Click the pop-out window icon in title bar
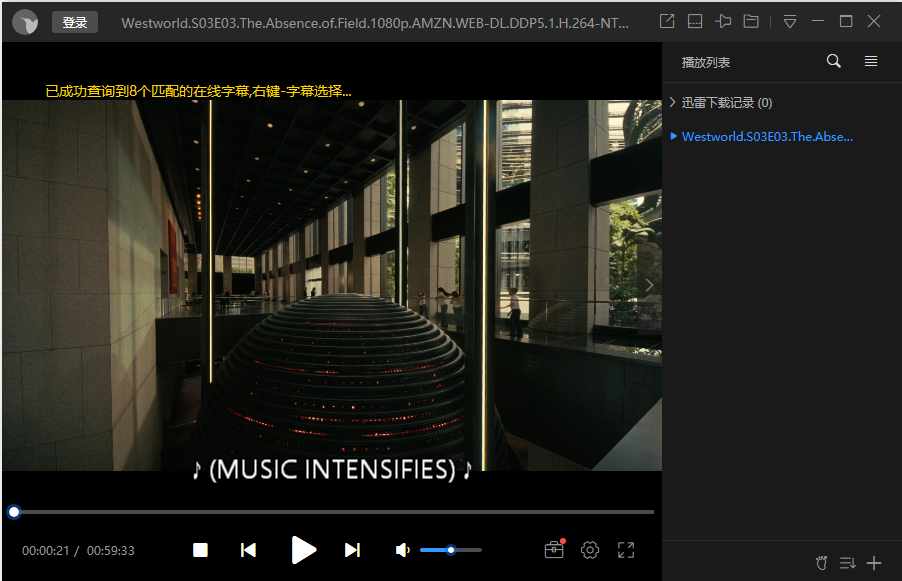Viewport: 902px width, 581px height. [667, 21]
